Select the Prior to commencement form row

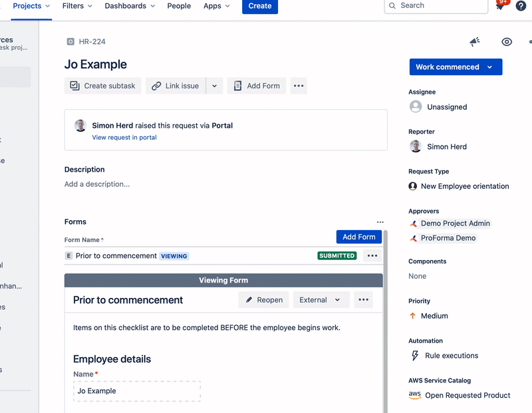point(223,256)
